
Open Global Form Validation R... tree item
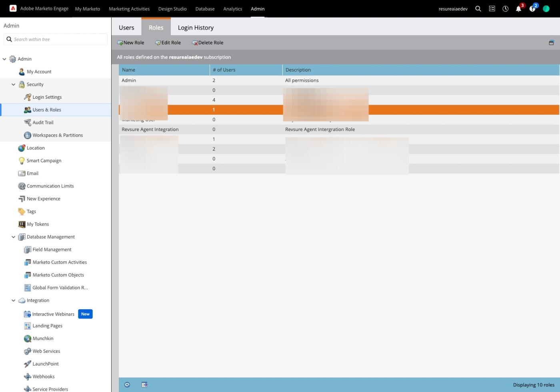60,288
